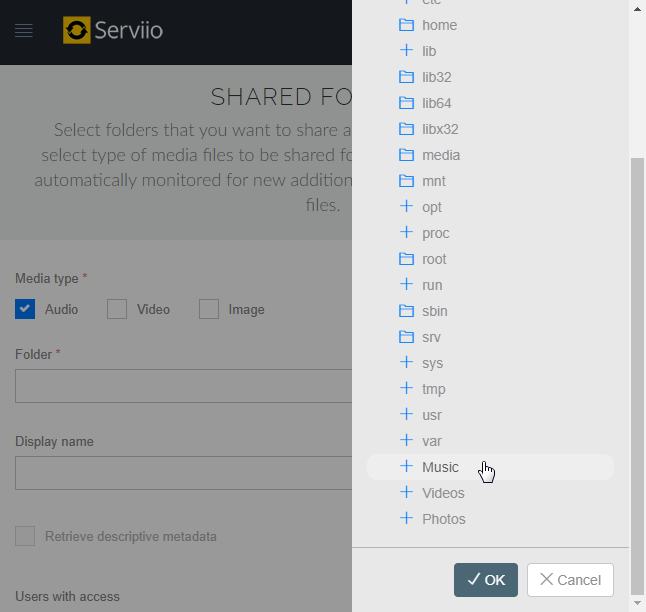Click the Retrieve descriptive metadata label
This screenshot has width=646, height=612.
tap(131, 536)
